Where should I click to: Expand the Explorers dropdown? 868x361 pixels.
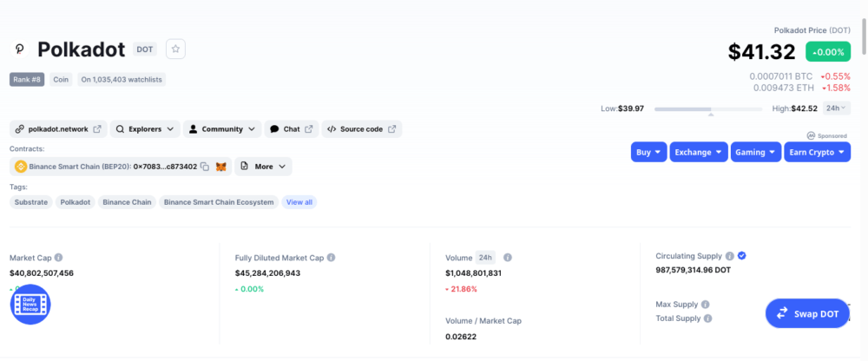pyautogui.click(x=145, y=129)
